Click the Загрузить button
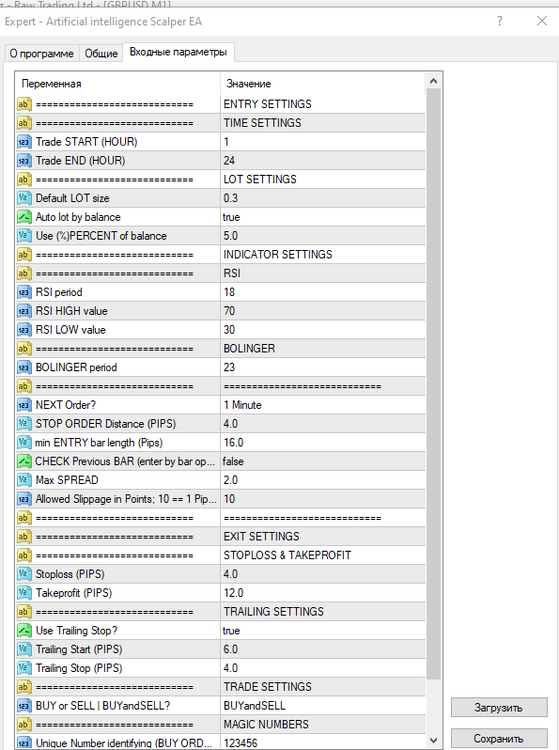The image size is (559, 750). click(x=499, y=707)
